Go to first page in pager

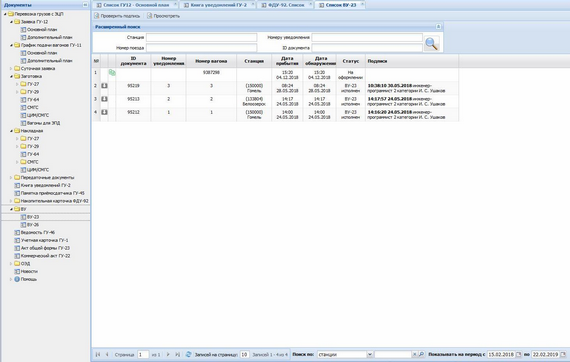click(98, 354)
